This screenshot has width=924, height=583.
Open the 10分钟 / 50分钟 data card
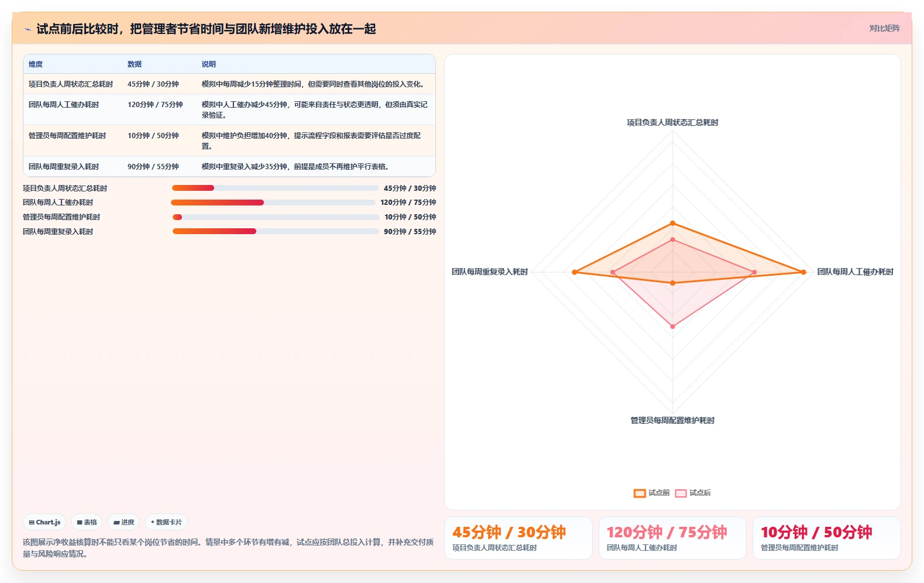click(x=826, y=538)
